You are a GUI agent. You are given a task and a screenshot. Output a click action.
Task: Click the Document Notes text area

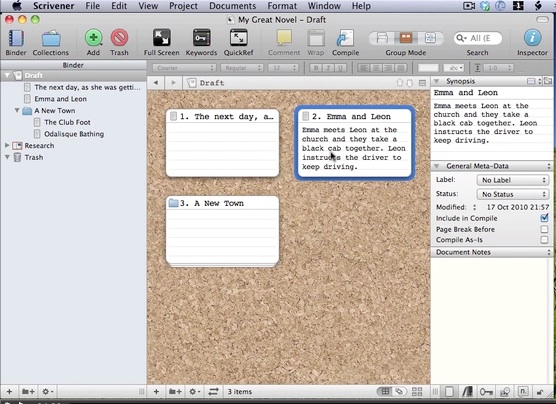[491, 321]
